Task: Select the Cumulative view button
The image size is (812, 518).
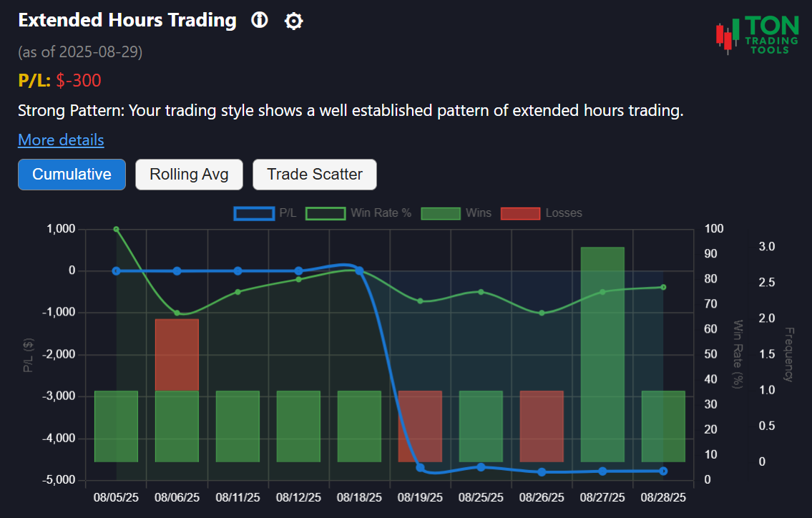Action: 72,174
